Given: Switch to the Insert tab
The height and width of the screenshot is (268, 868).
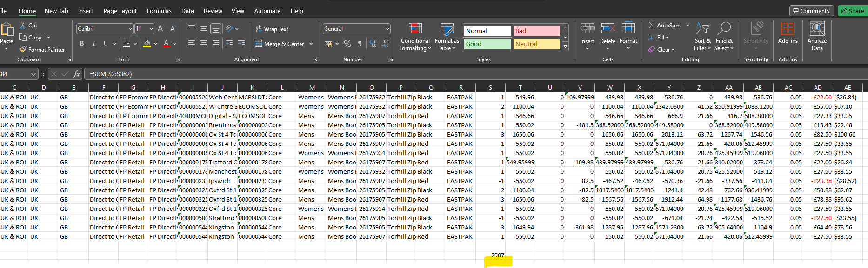Looking at the screenshot, I should pyautogui.click(x=85, y=11).
